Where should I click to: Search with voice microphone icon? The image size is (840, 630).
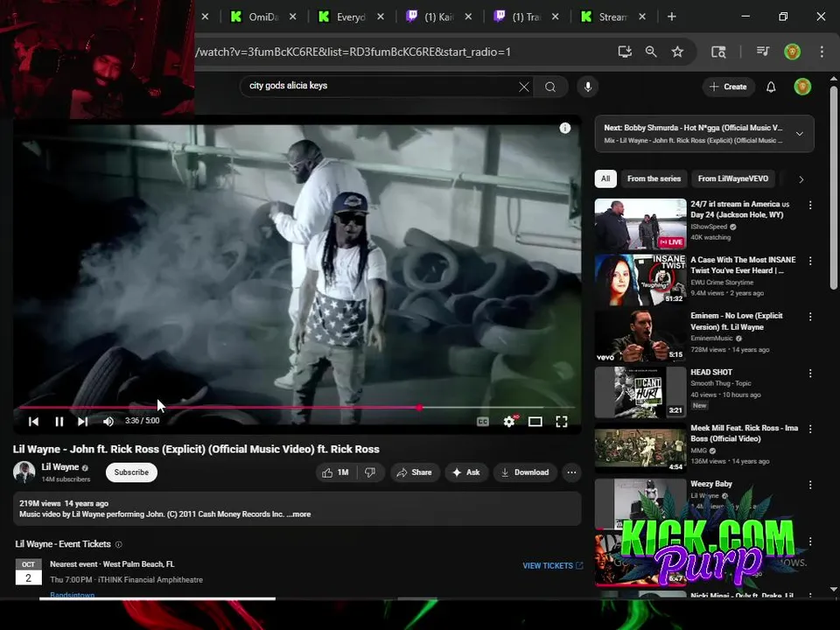pos(588,87)
